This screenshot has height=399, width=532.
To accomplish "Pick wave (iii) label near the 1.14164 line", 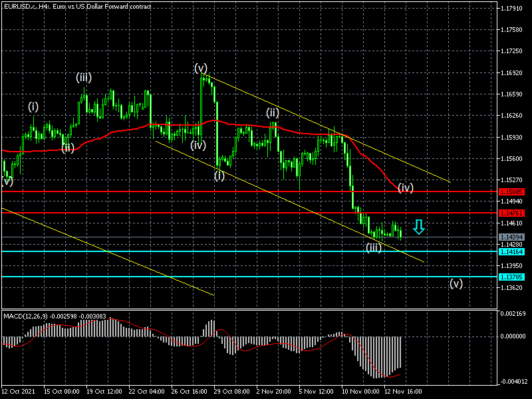I will point(373,247).
